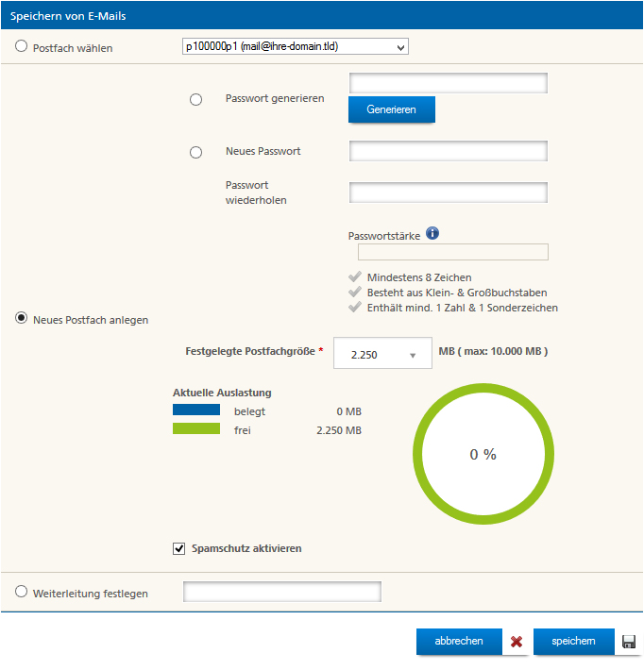The height and width of the screenshot is (670, 644).
Task: Click the Festgelegte Postfachgröße label
Action: (250, 351)
